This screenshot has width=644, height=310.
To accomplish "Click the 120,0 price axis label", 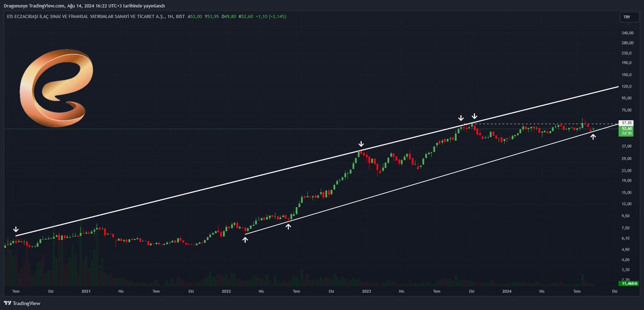I will [x=627, y=86].
